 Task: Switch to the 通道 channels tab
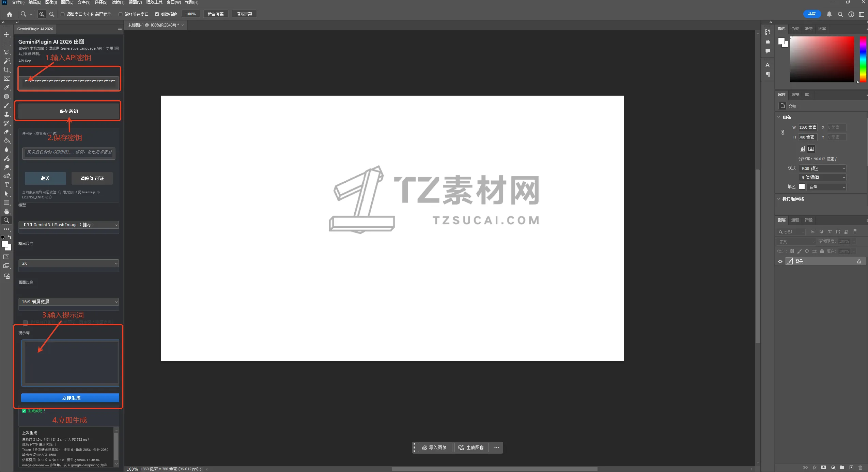pyautogui.click(x=795, y=220)
